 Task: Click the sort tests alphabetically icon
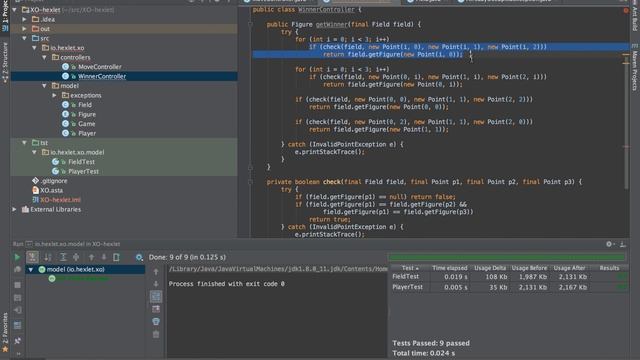click(48, 257)
